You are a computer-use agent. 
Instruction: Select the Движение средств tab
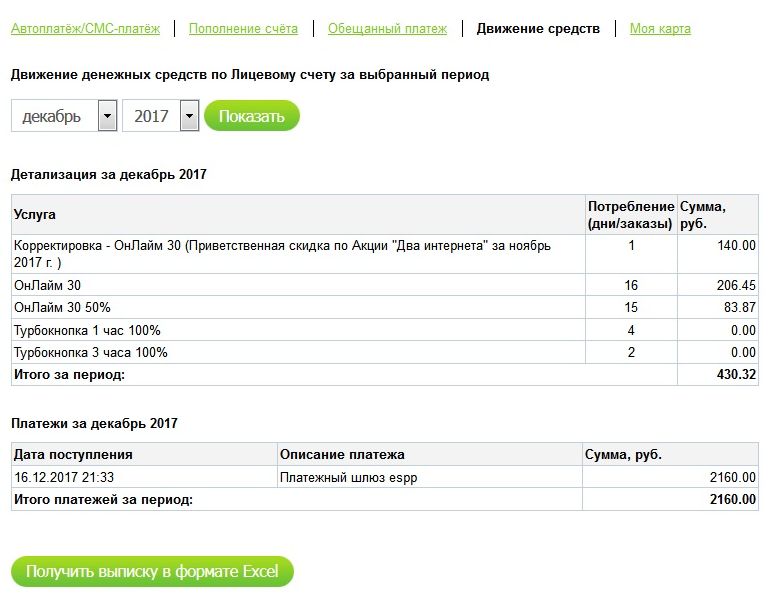(x=538, y=29)
